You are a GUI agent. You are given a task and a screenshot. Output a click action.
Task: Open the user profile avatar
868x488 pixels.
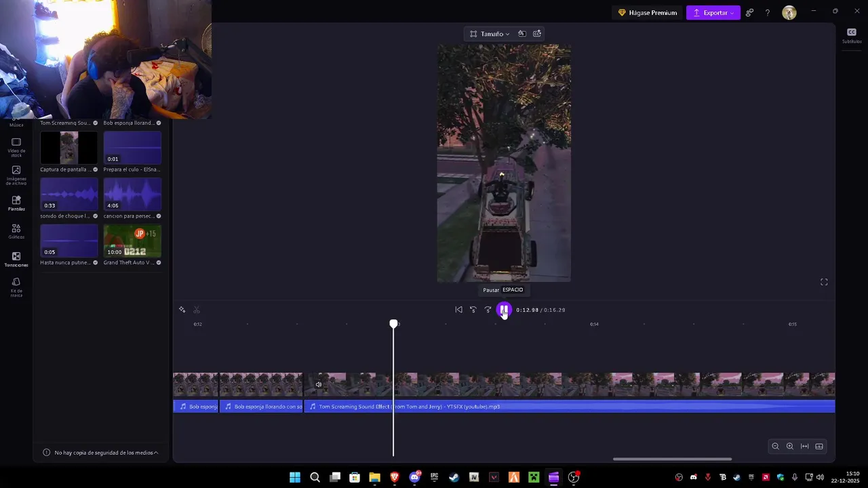click(789, 13)
